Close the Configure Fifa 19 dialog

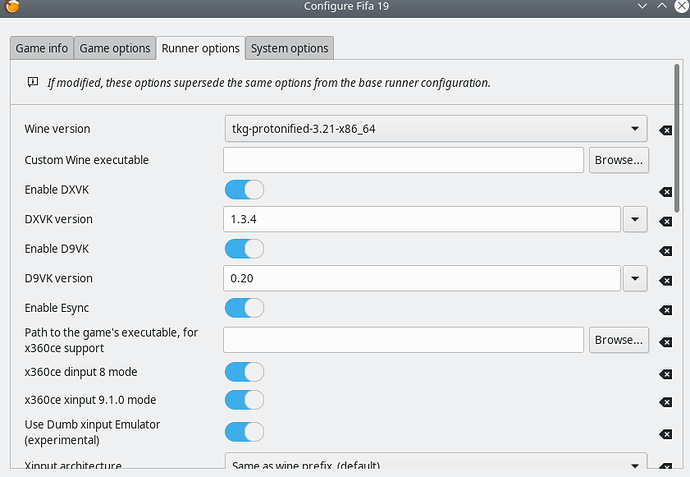click(x=682, y=6)
